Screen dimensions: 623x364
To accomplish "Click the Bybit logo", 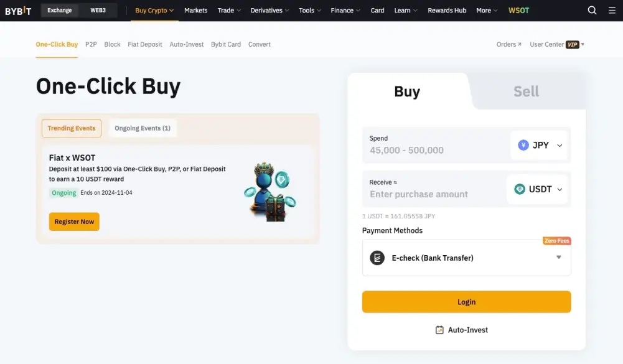I will pos(18,11).
